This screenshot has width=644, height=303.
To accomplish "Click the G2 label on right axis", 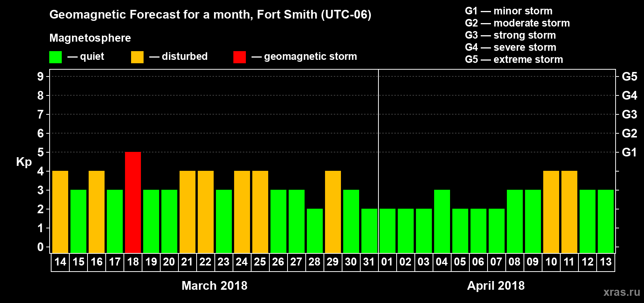I will [x=629, y=133].
